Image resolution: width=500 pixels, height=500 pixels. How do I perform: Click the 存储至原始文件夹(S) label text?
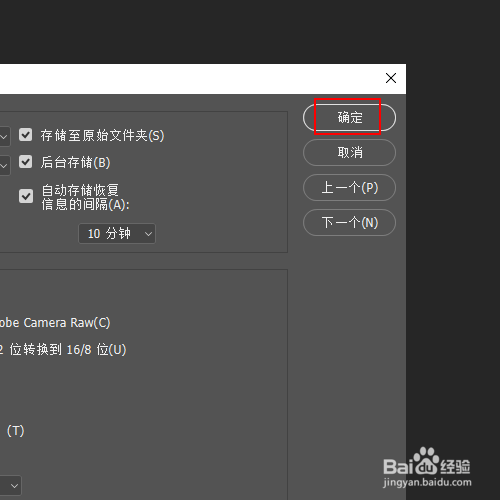click(x=102, y=135)
